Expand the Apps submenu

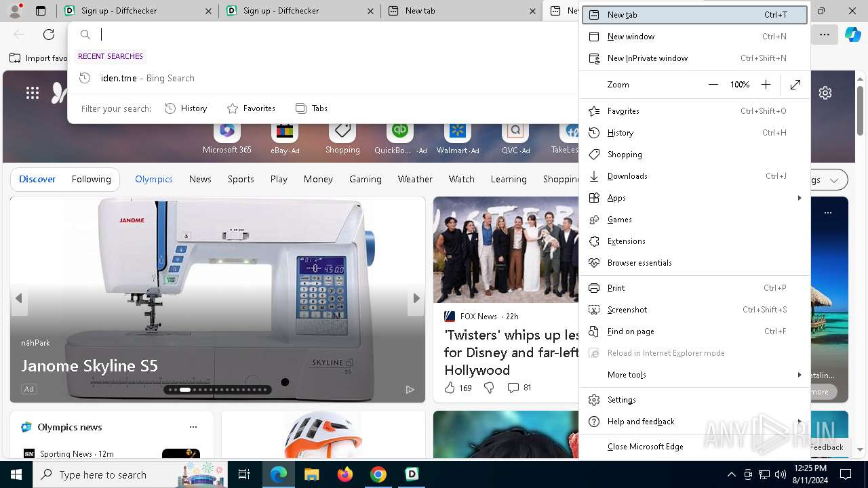[695, 198]
